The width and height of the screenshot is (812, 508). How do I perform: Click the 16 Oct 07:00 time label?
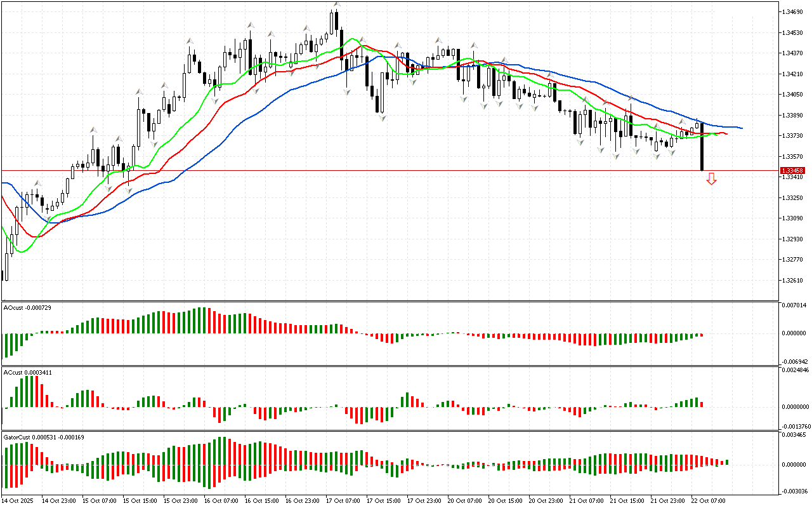pyautogui.click(x=221, y=500)
